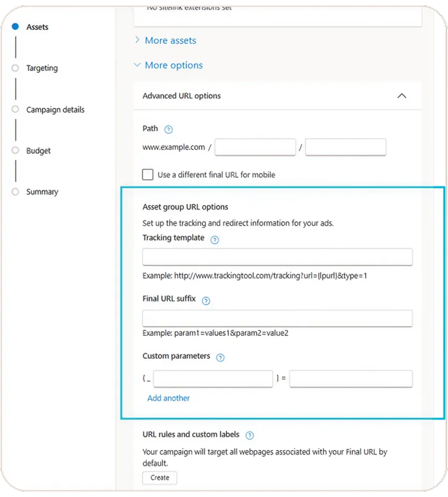Select the Budget step circle

click(x=15, y=151)
